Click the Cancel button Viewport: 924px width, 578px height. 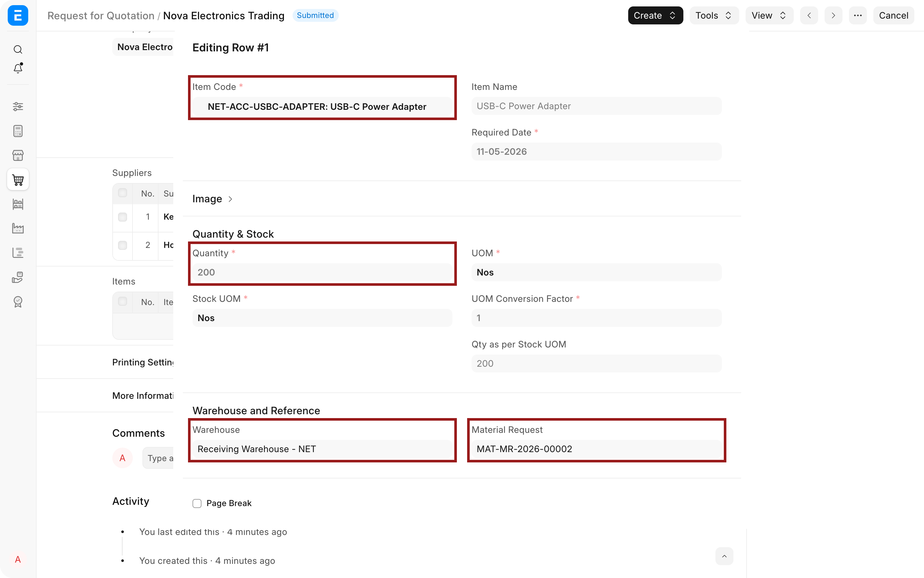[893, 15]
